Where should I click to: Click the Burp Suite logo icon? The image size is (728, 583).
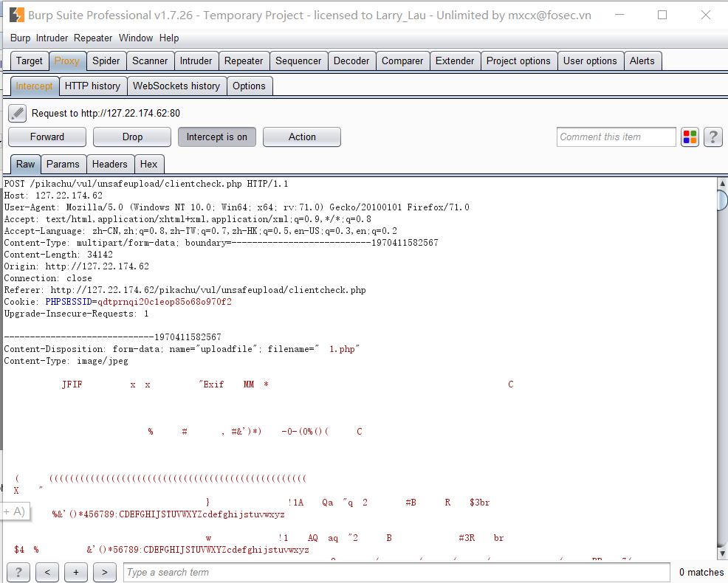pos(17,15)
